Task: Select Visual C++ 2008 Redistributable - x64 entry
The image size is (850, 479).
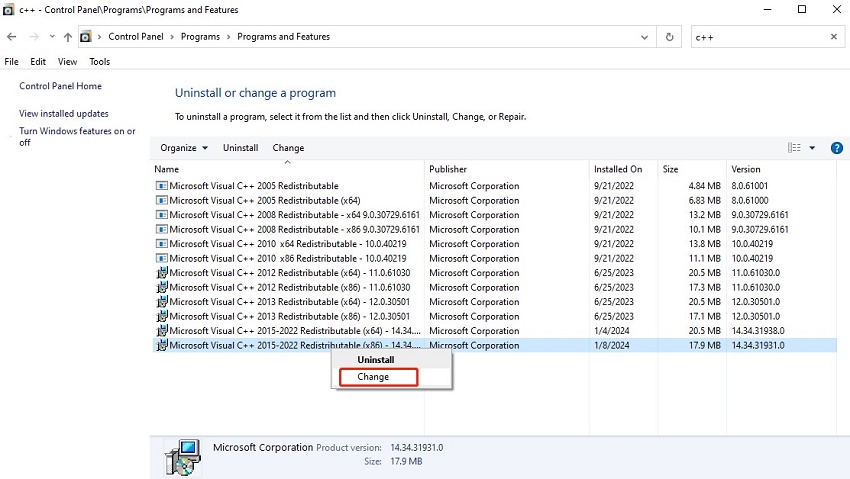Action: (294, 215)
